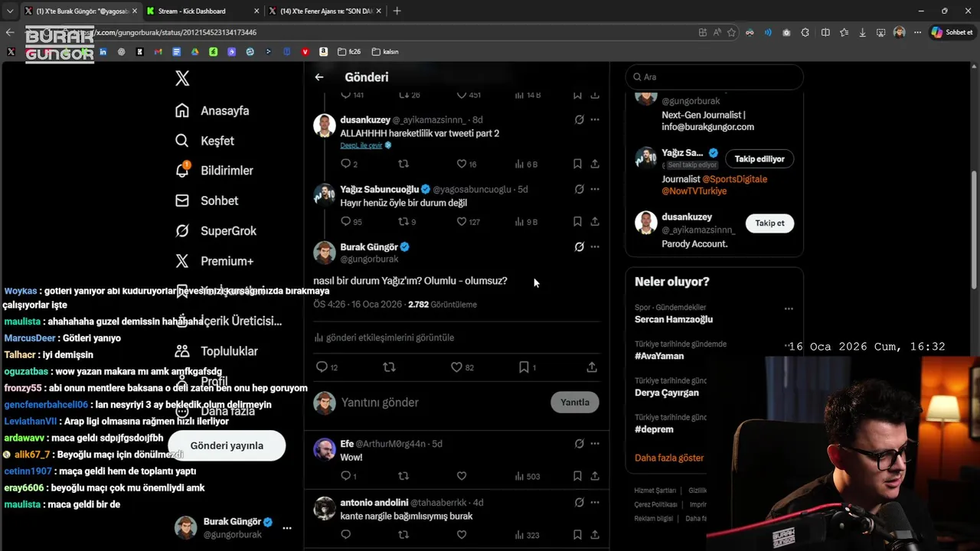This screenshot has height=551, width=980.
Task: Like antonio andolini's reply
Action: (462, 535)
